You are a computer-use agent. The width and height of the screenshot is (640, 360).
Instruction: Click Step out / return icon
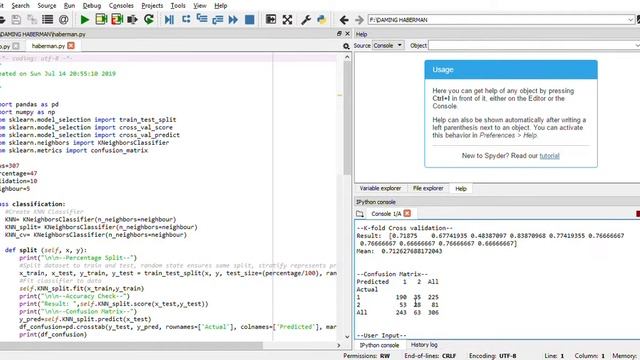(x=218, y=19)
